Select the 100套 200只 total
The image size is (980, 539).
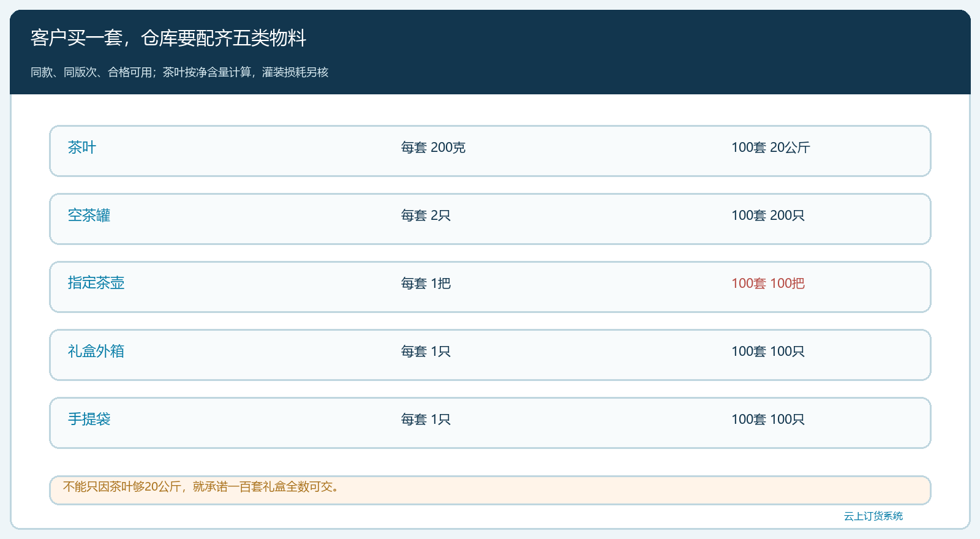pyautogui.click(x=768, y=216)
